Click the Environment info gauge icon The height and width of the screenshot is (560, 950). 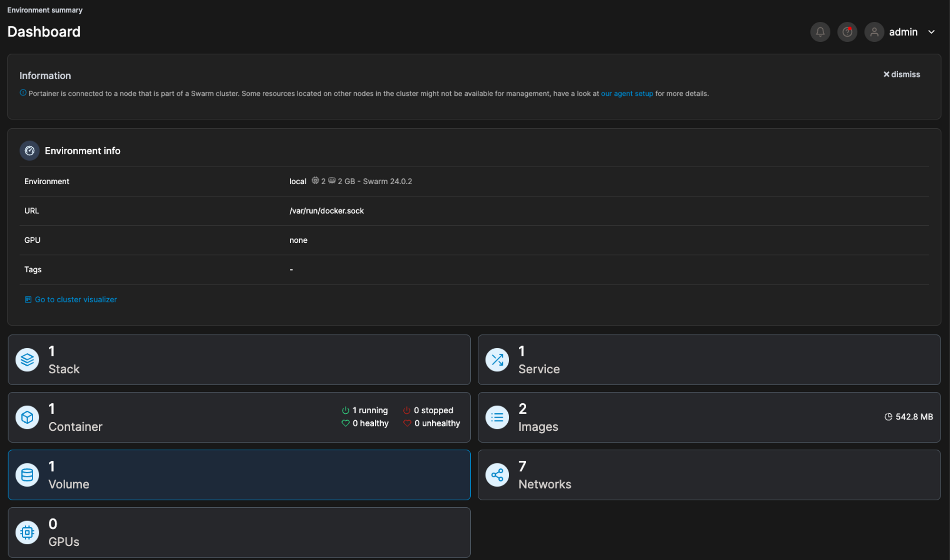pyautogui.click(x=29, y=151)
